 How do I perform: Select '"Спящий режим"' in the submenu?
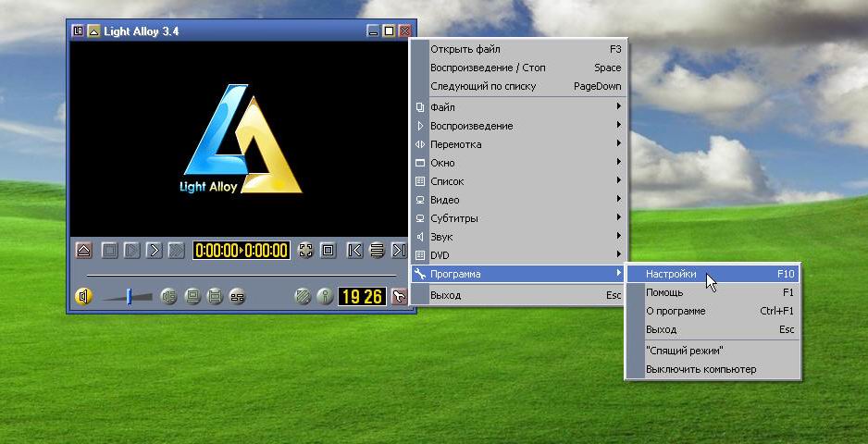click(x=713, y=351)
